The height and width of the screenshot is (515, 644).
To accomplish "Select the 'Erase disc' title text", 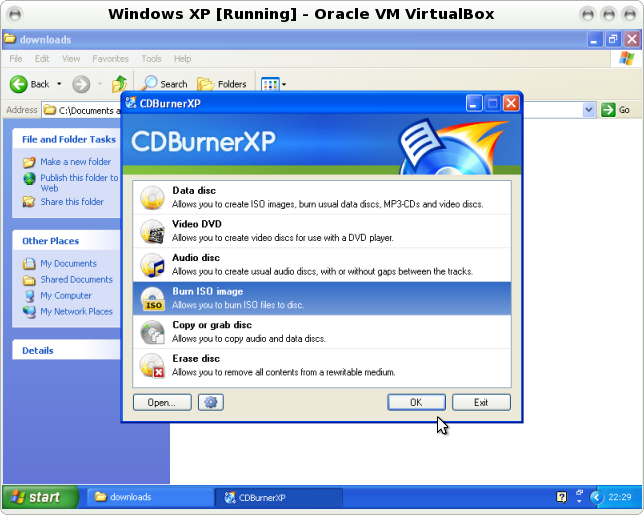I will (x=196, y=359).
